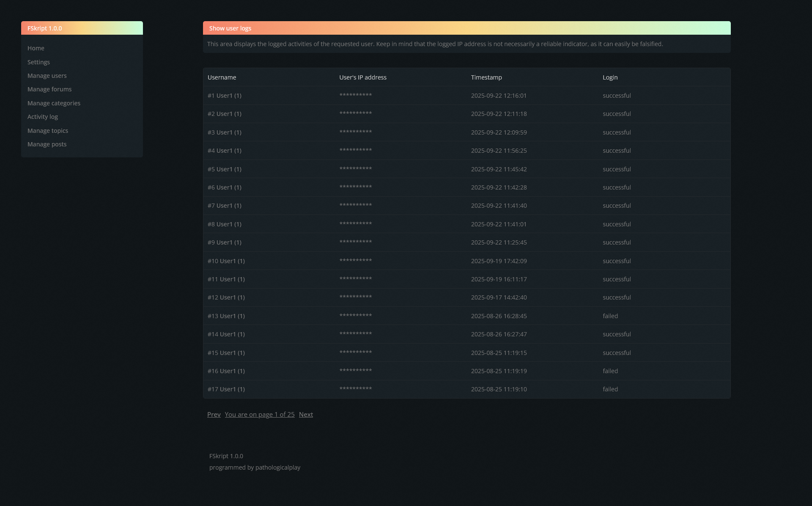Click the Next pagination link

click(x=306, y=415)
